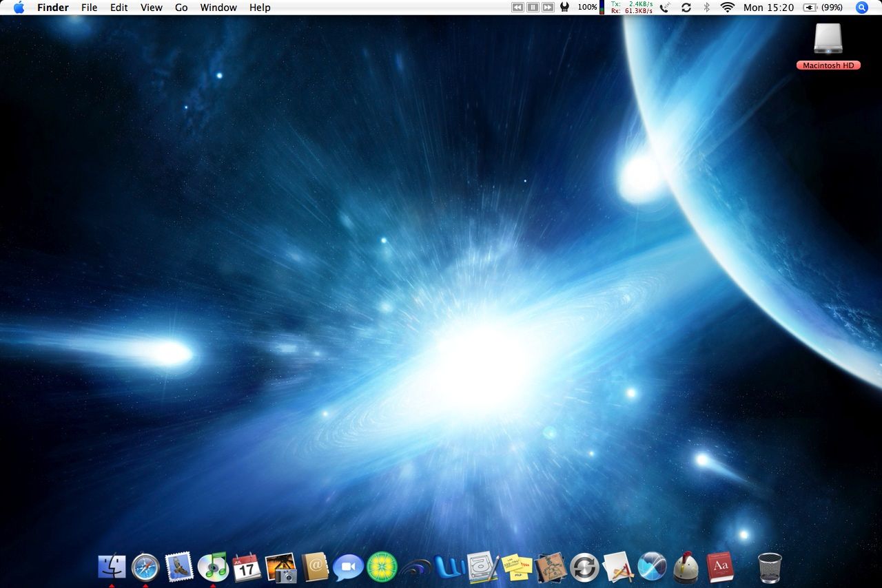The width and height of the screenshot is (882, 588).
Task: Skip forward using menu bar control
Action: 548,8
